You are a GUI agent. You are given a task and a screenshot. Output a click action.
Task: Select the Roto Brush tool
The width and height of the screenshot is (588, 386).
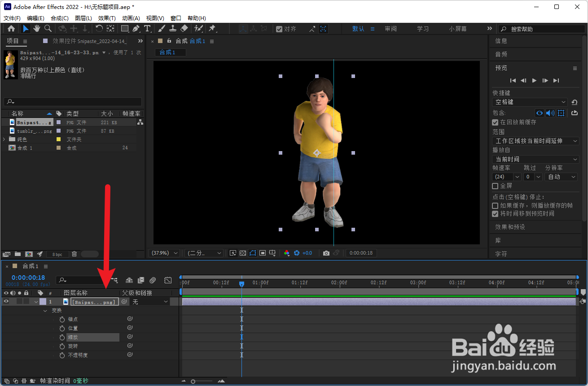(x=199, y=28)
